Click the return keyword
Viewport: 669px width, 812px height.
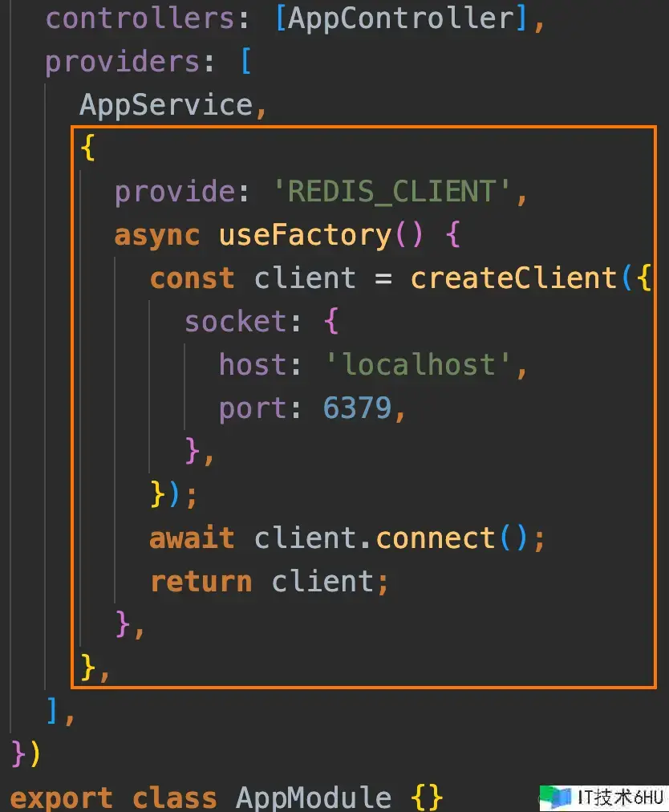(x=201, y=581)
